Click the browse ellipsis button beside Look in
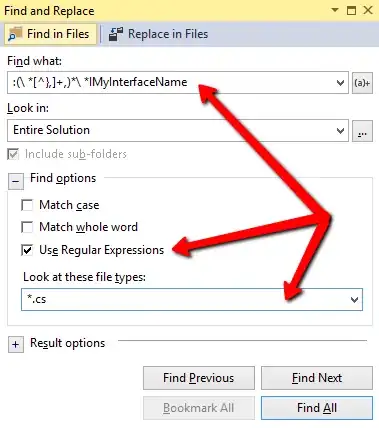Screen dimensions: 379x428 point(362,131)
